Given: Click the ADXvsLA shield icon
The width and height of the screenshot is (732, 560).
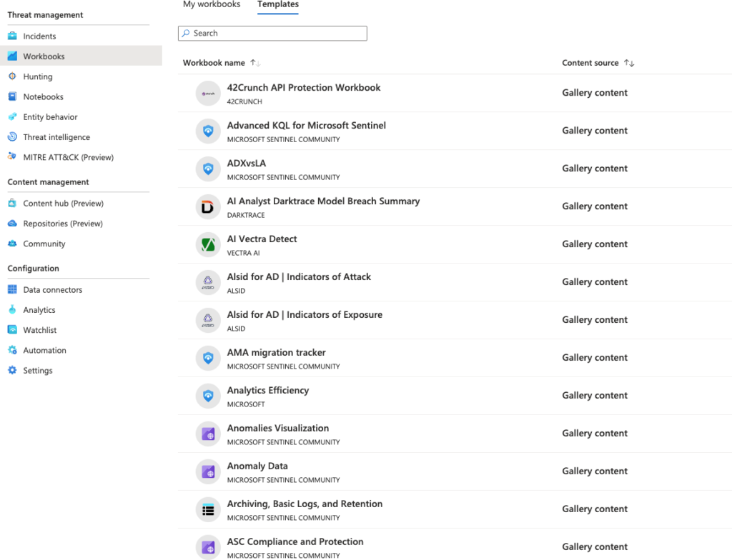Looking at the screenshot, I should click(208, 169).
